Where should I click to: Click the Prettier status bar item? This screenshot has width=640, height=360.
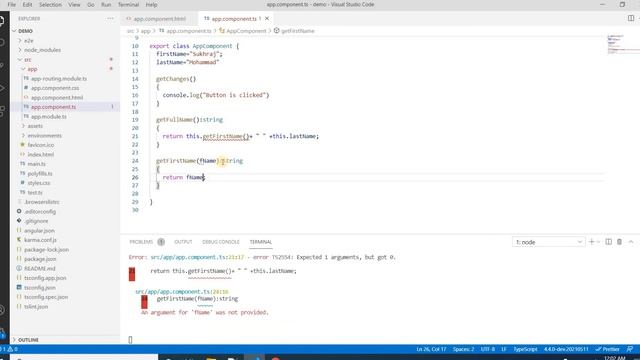(608, 349)
